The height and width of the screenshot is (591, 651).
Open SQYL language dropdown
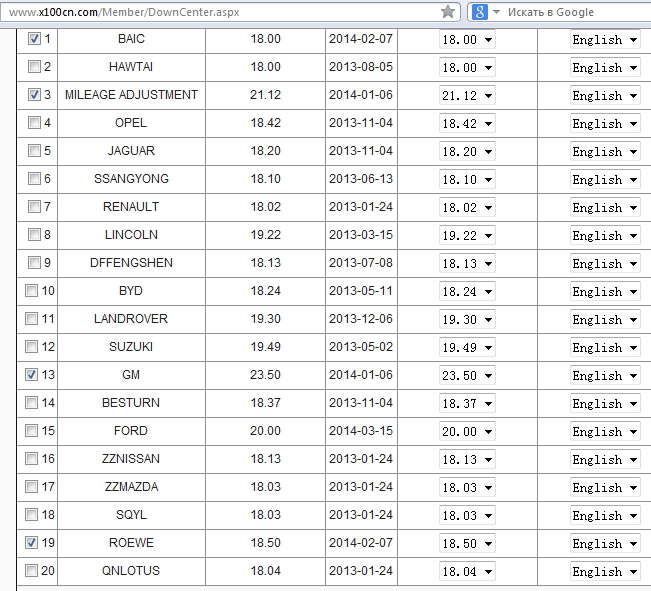pos(605,516)
